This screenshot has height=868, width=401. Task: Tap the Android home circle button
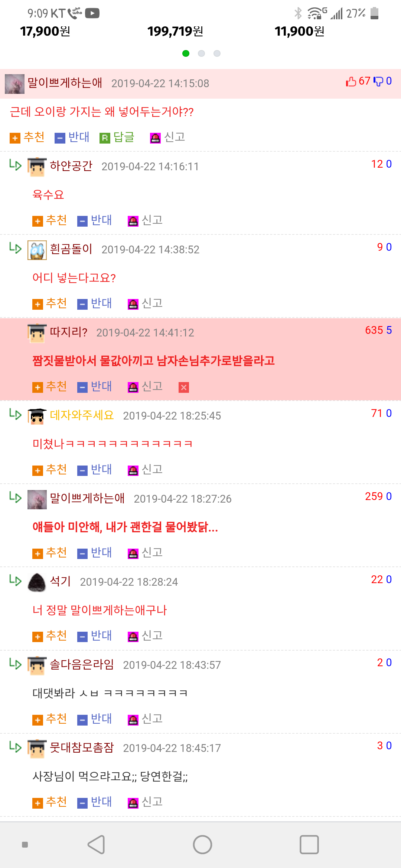point(202,845)
